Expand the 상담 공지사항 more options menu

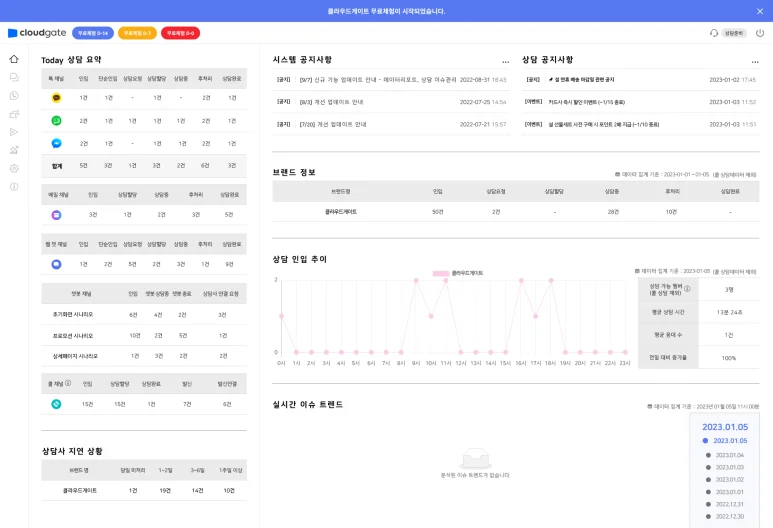click(755, 60)
